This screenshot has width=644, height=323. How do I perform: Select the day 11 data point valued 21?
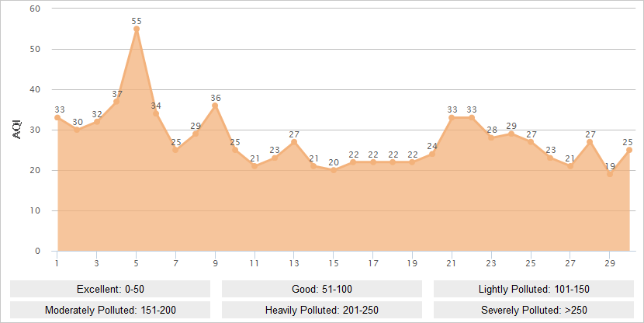254,166
